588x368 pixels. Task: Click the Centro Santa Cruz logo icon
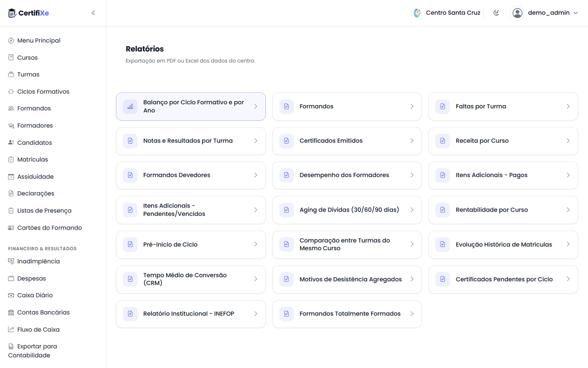[417, 13]
